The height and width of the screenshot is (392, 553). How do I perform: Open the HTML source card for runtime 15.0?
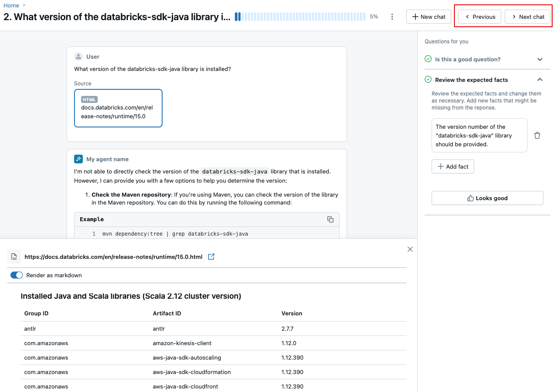[118, 108]
